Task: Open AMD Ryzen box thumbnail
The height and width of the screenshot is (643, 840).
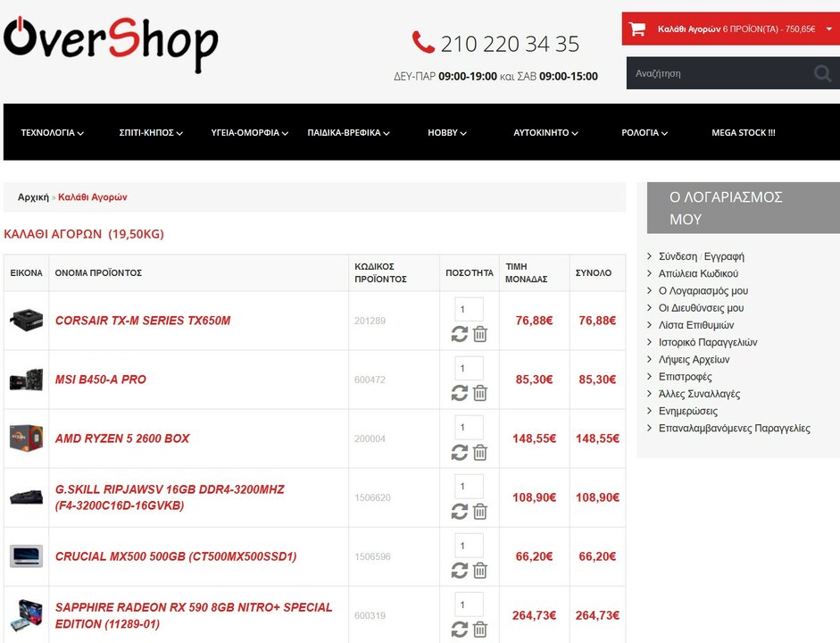Action: click(26, 438)
